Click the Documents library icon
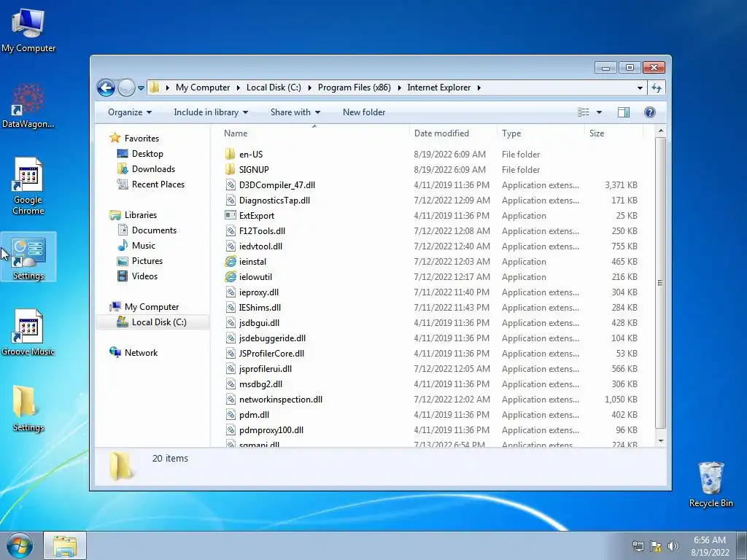 [123, 230]
